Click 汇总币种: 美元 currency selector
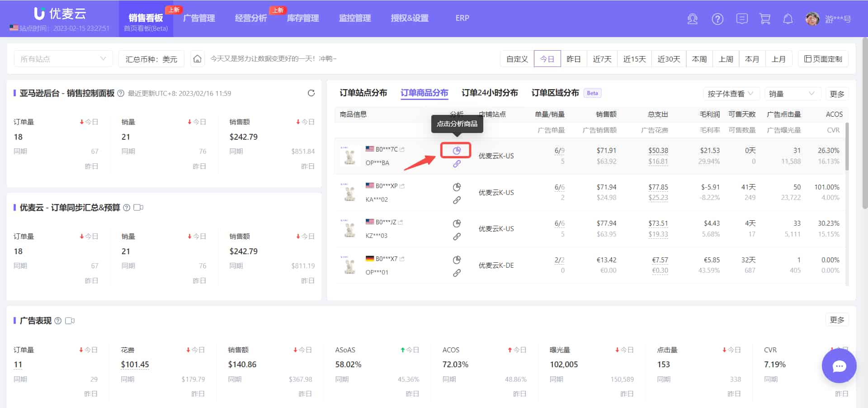Screen dimensions: 868x408 (151, 59)
